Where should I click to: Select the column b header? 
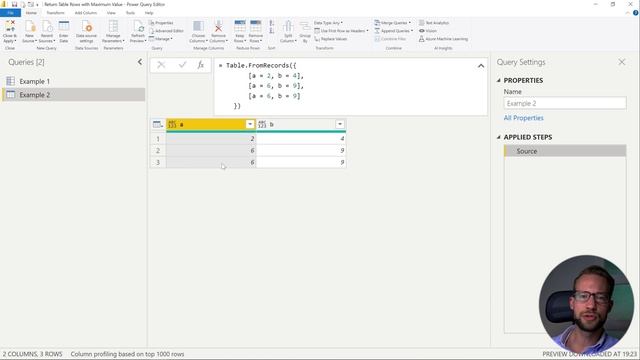click(x=301, y=124)
